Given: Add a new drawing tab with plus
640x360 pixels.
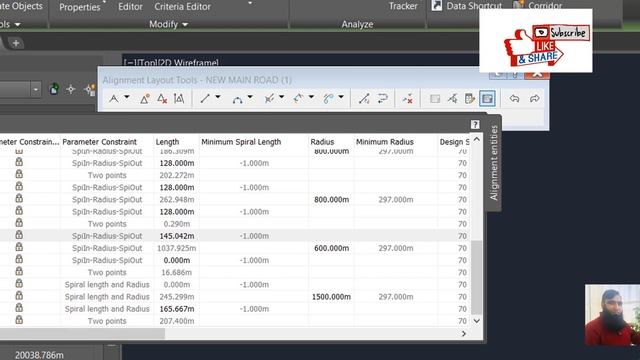Looking at the screenshot, I should pos(16,43).
